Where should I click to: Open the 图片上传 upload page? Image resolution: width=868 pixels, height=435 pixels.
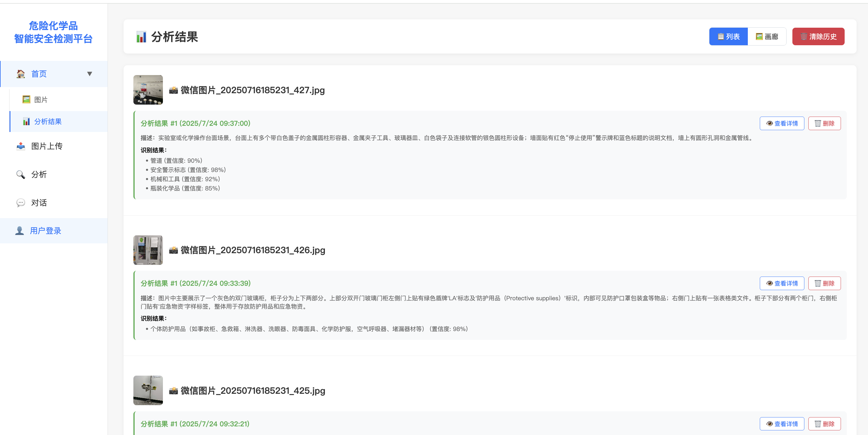point(46,146)
